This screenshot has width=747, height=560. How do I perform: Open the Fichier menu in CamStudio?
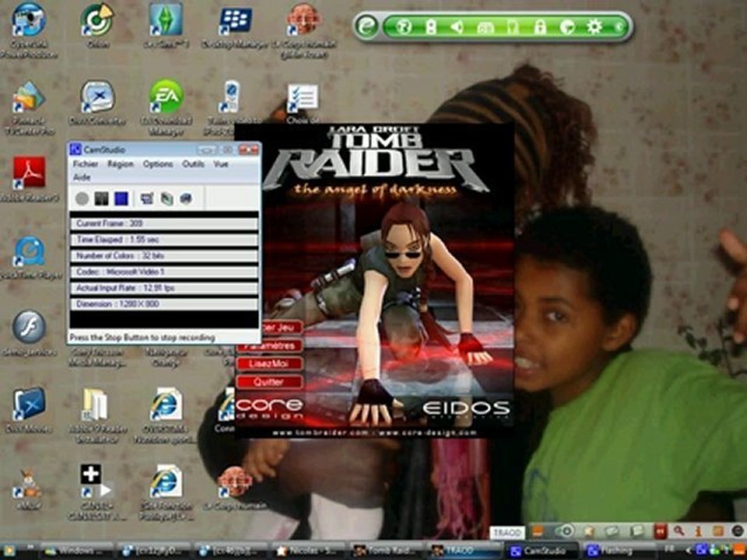pyautogui.click(x=86, y=164)
